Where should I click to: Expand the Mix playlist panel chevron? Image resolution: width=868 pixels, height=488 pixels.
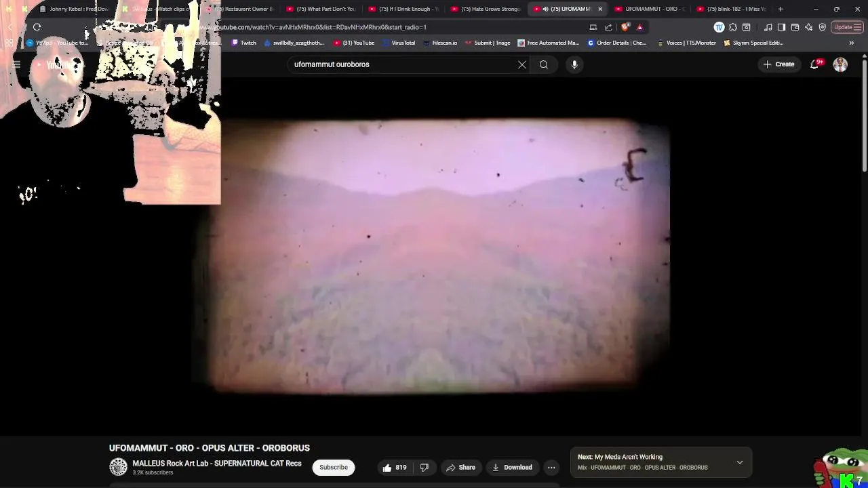point(740,462)
